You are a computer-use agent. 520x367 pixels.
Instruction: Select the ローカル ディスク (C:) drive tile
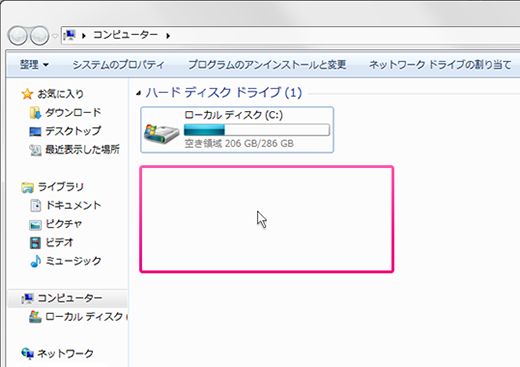point(237,130)
